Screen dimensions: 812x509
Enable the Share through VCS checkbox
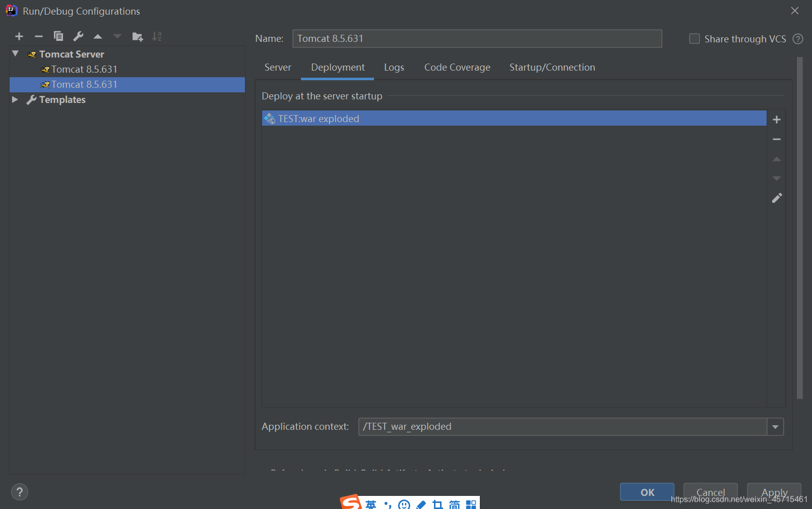(x=695, y=39)
